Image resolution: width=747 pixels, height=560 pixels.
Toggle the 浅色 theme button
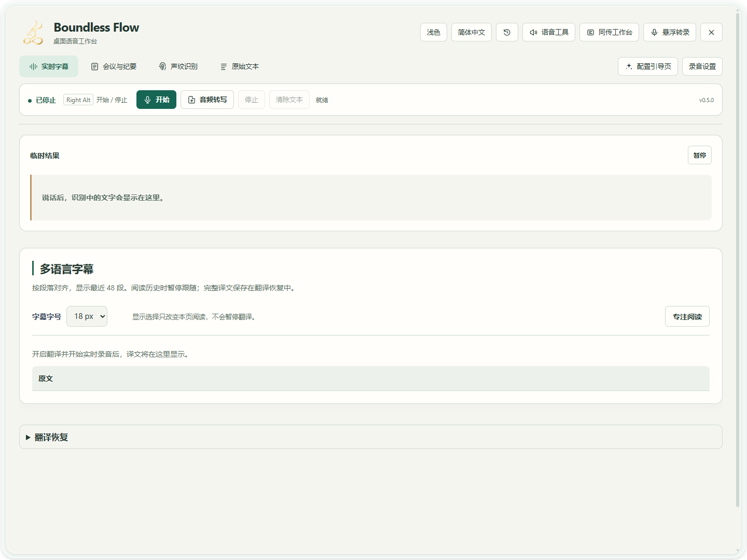click(x=434, y=32)
